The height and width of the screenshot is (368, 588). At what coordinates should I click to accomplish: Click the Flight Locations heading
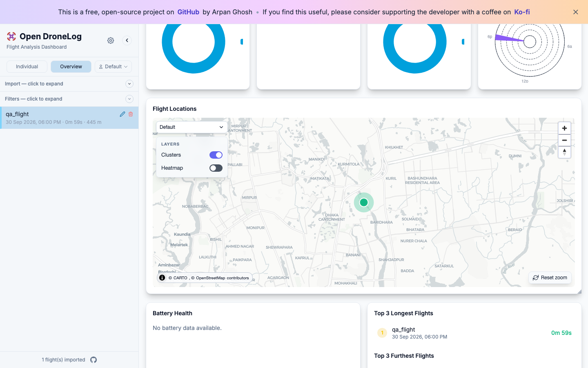(174, 109)
